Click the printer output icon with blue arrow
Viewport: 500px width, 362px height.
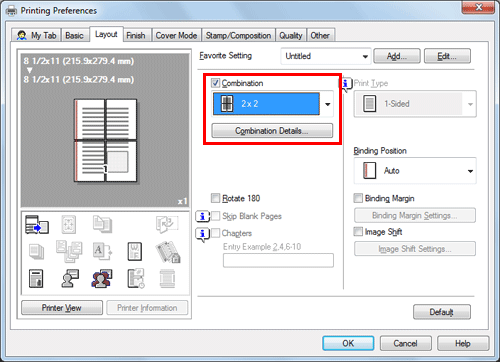[x=37, y=224]
